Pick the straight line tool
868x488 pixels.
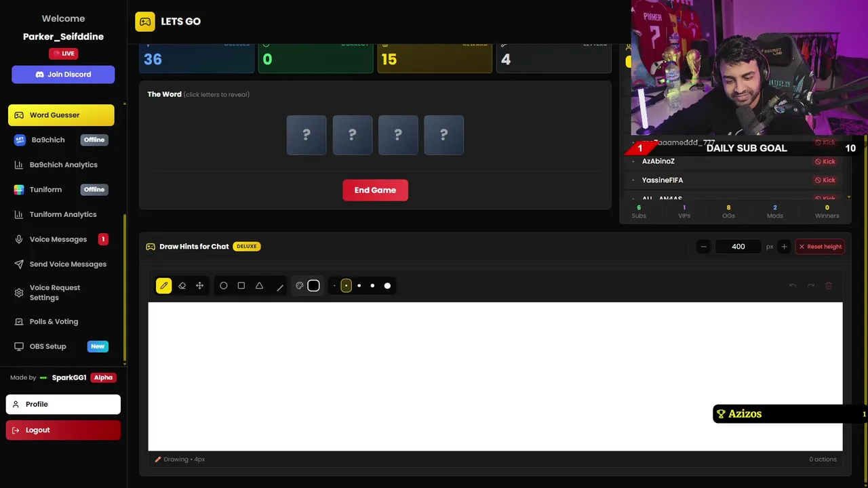point(279,287)
